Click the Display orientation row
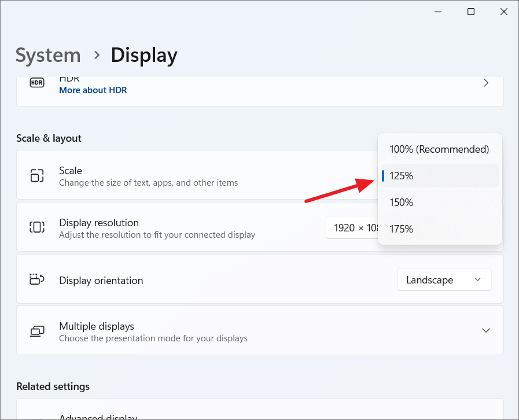This screenshot has width=519, height=420. click(x=231, y=279)
